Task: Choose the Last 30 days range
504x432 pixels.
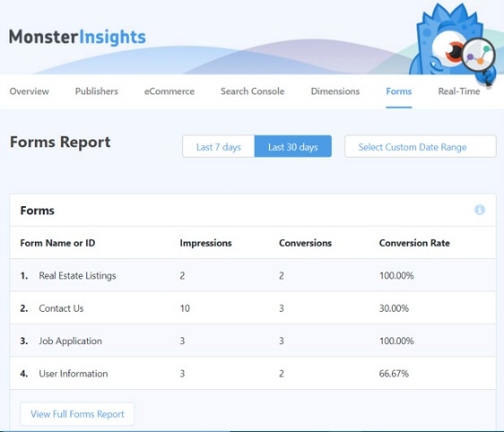Action: tap(293, 146)
